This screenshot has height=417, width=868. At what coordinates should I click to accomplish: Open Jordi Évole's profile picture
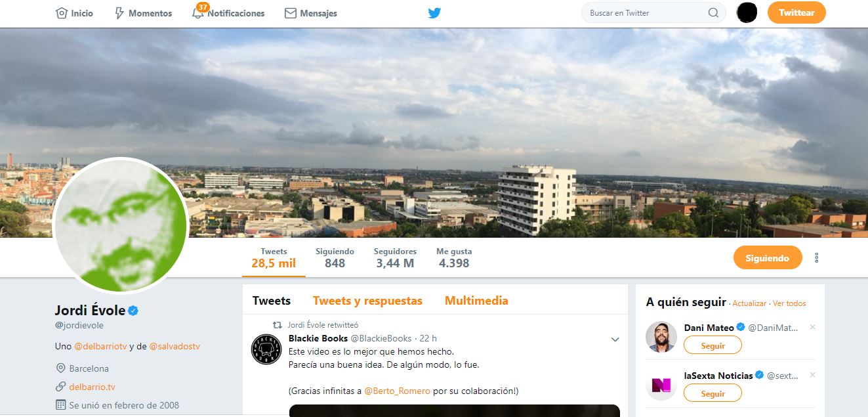pyautogui.click(x=121, y=225)
